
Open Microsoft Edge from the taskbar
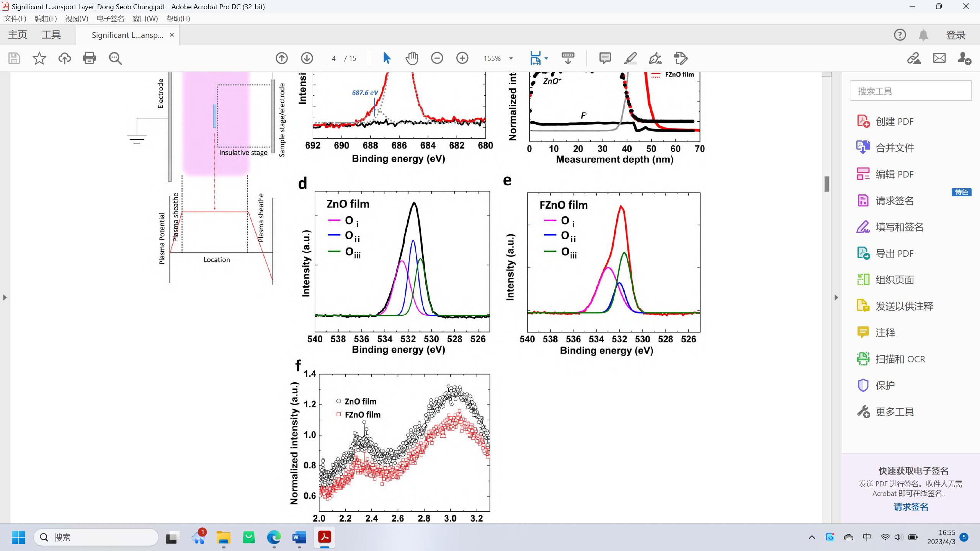pyautogui.click(x=274, y=537)
